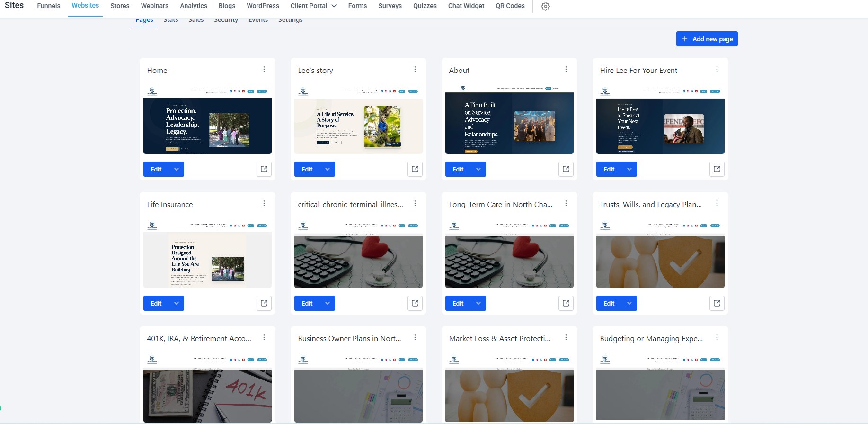868x424 pixels.
Task: Expand Edit dropdown arrow for Lee's story
Action: (x=328, y=169)
